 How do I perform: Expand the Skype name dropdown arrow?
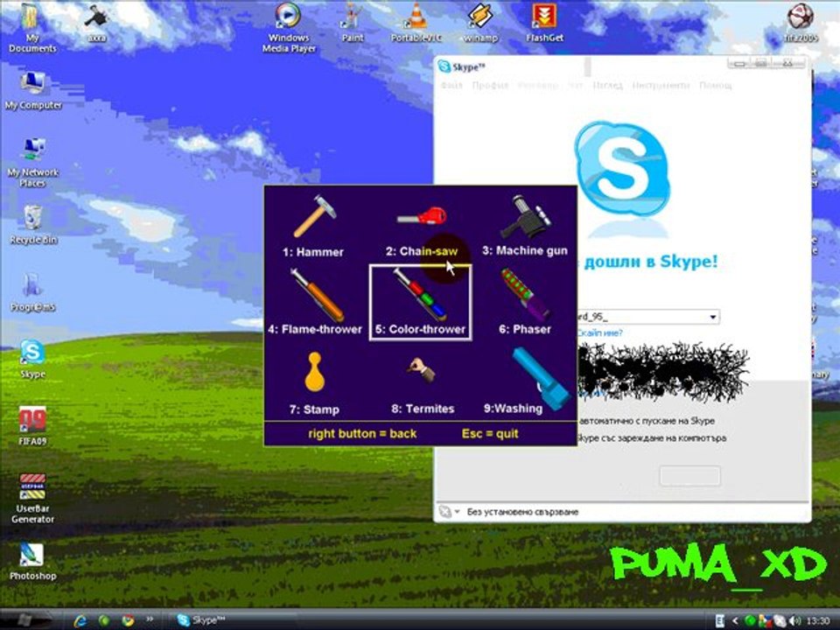click(x=712, y=317)
